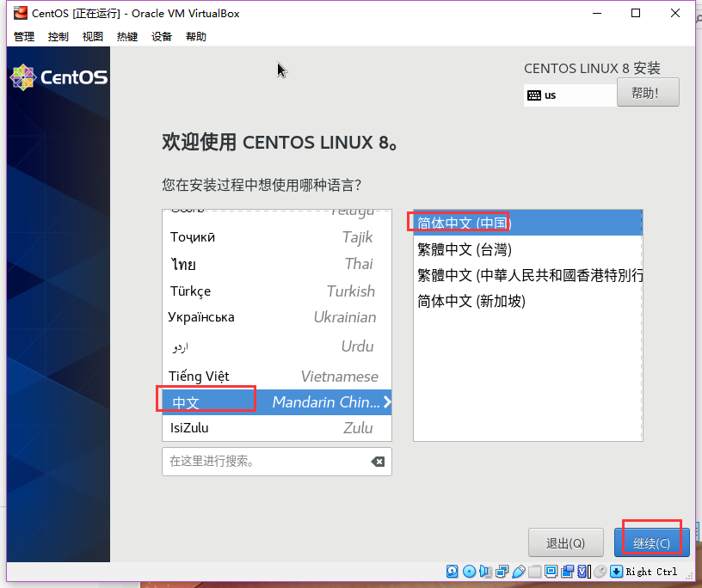Open the 热键 menu
This screenshot has width=702, height=588.
pos(127,37)
